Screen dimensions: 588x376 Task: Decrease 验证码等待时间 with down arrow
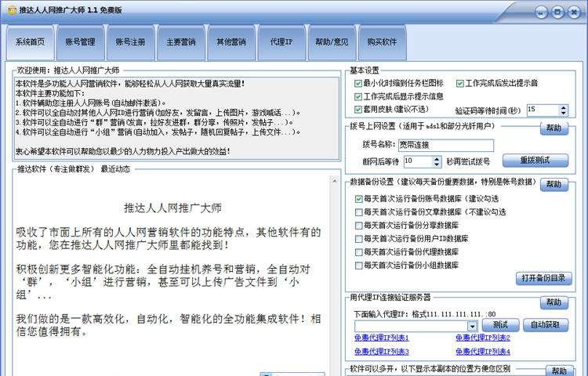(x=563, y=113)
